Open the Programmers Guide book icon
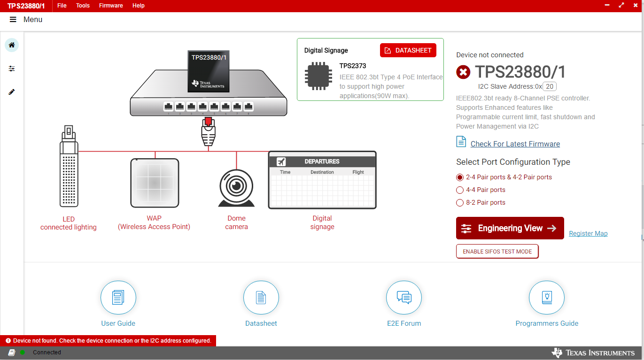 tap(547, 298)
